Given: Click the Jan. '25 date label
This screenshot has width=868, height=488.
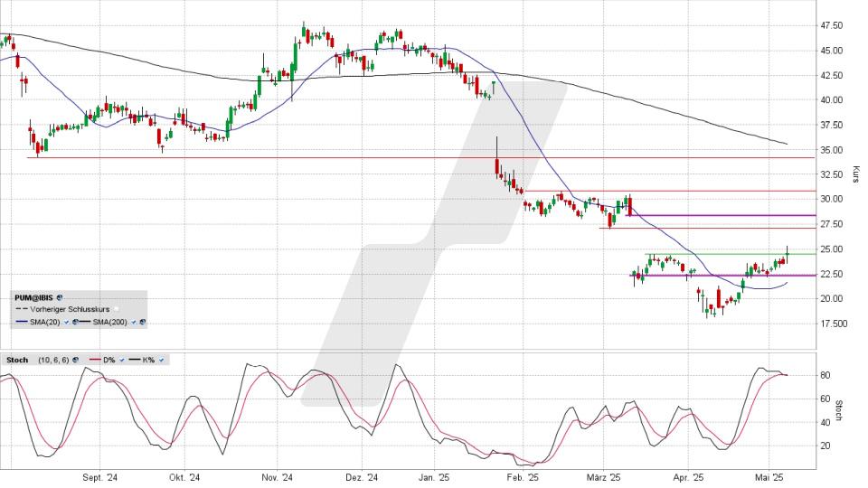Looking at the screenshot, I should [434, 477].
